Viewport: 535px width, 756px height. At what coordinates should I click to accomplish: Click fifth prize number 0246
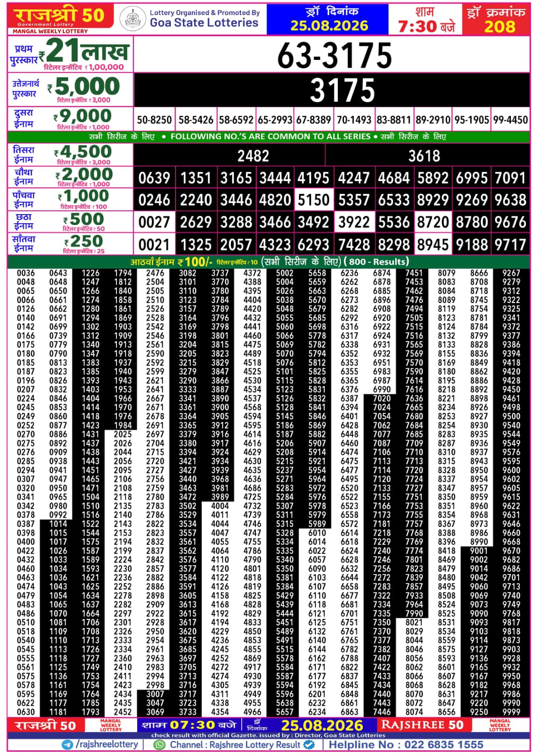point(154,200)
